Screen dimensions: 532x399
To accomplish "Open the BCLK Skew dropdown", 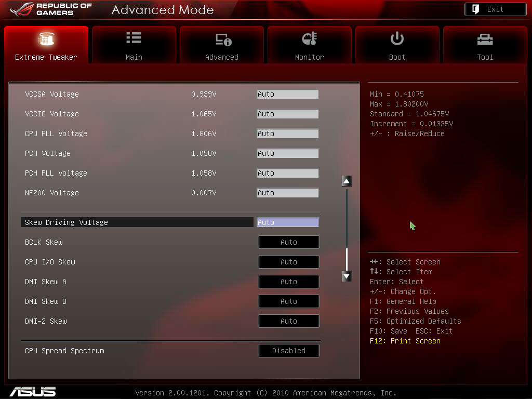I will pos(288,242).
